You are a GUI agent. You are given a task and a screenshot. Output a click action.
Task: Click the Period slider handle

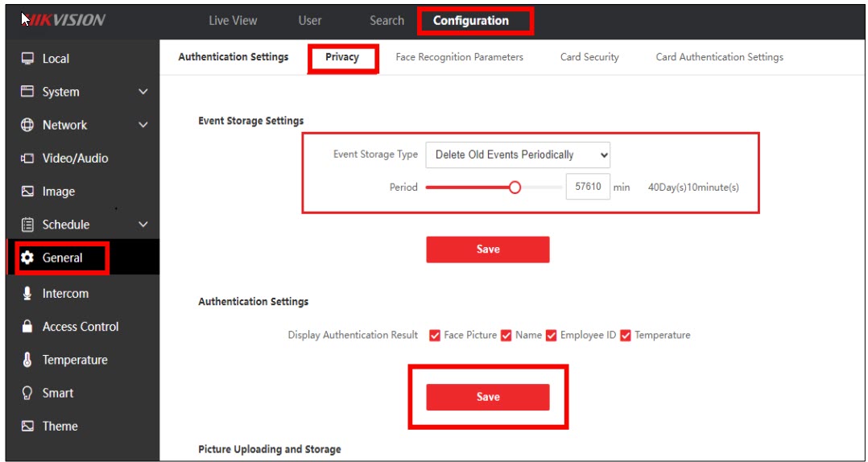(515, 188)
